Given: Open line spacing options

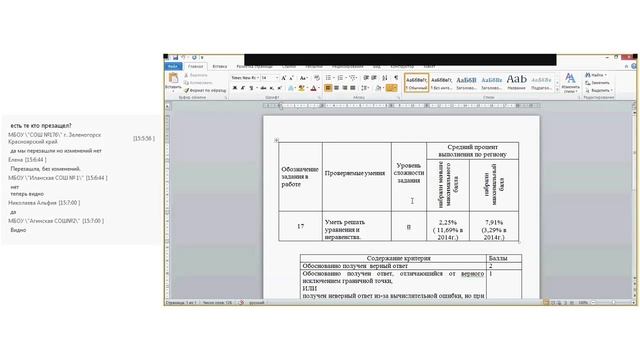Looking at the screenshot, I should tap(365, 88).
